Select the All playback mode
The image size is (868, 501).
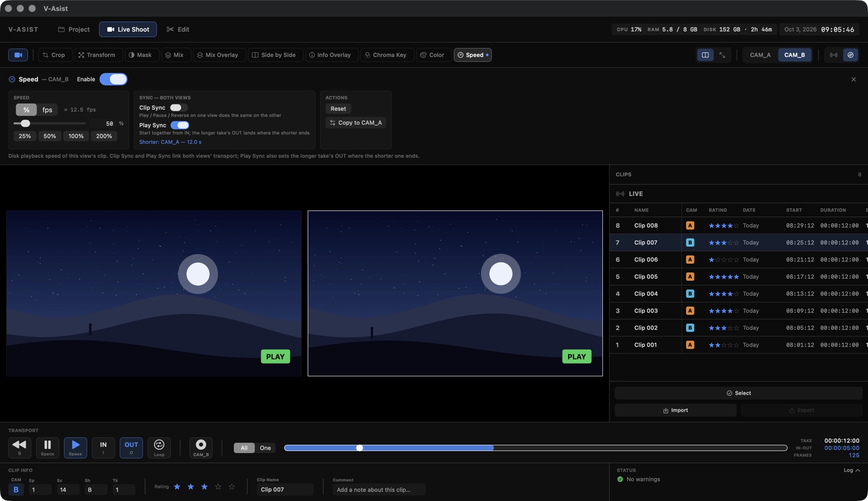[244, 448]
